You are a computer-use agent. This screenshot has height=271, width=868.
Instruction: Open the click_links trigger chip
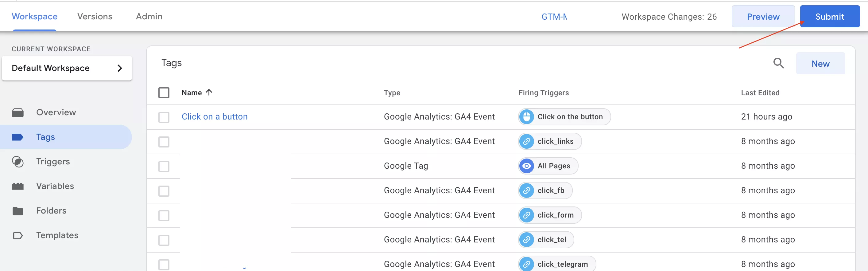click(550, 141)
